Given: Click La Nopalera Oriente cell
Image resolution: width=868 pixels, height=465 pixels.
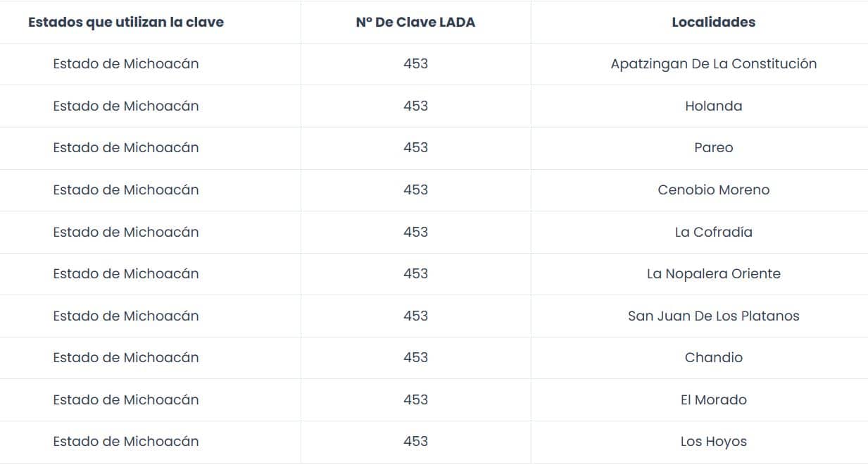Looking at the screenshot, I should [713, 273].
